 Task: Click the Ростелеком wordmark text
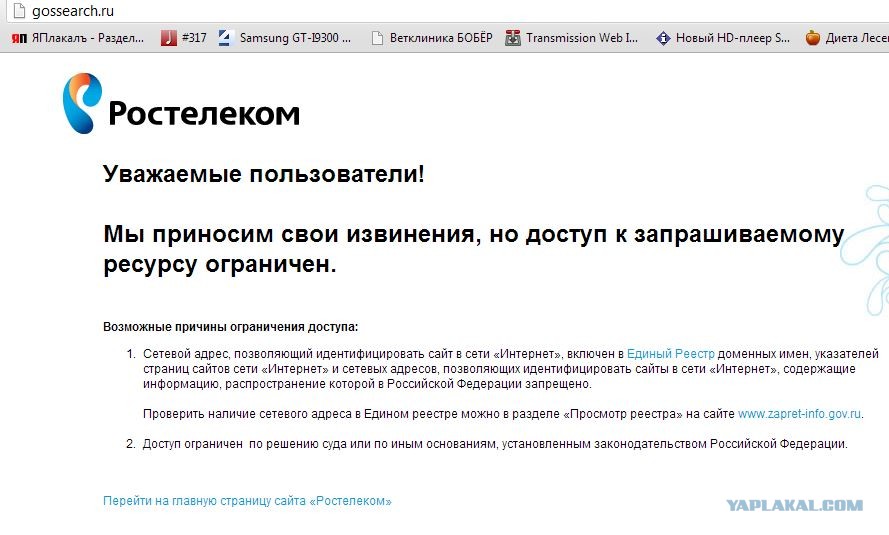point(204,113)
